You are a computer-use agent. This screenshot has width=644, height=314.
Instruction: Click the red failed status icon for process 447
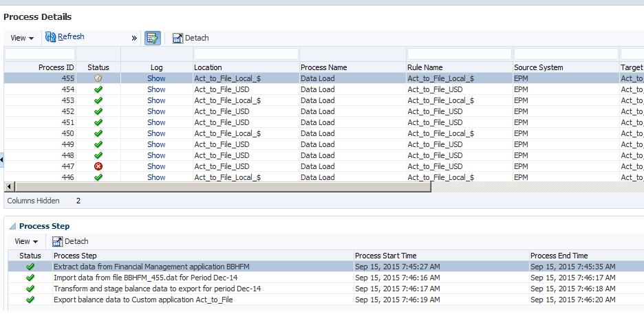point(98,166)
